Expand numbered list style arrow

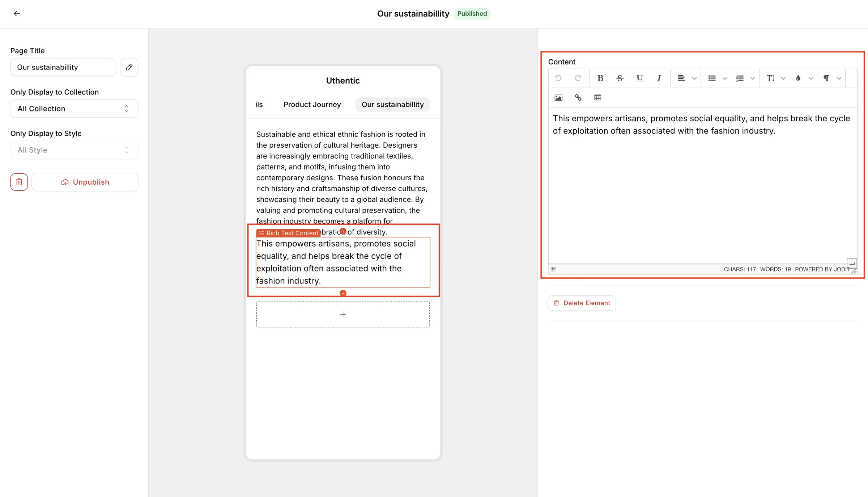click(753, 79)
